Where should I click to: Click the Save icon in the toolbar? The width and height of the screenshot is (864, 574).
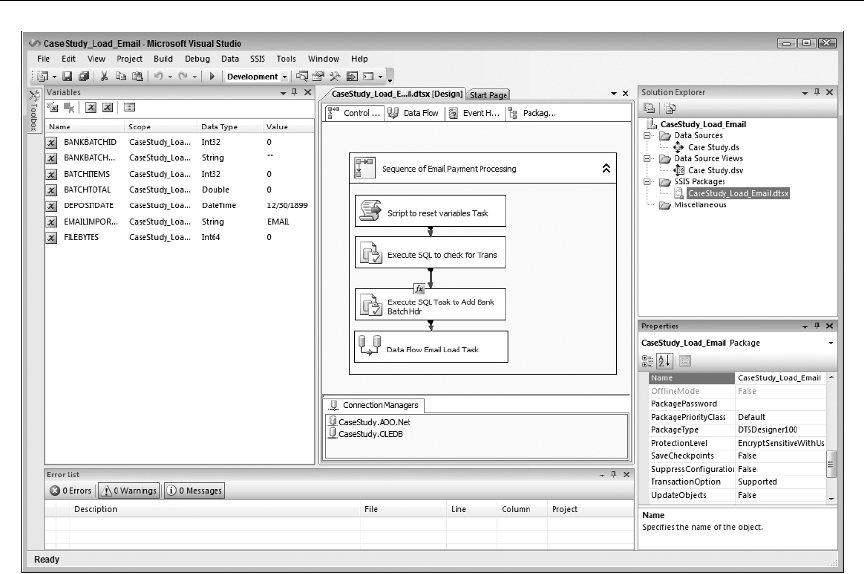[x=67, y=77]
